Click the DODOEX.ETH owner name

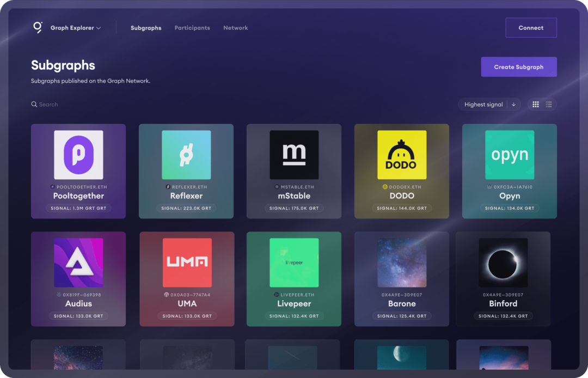[x=405, y=187]
